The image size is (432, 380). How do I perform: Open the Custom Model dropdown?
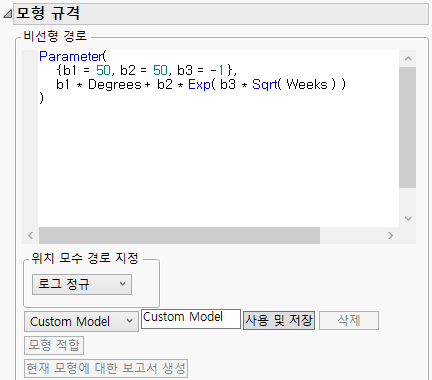click(x=81, y=322)
